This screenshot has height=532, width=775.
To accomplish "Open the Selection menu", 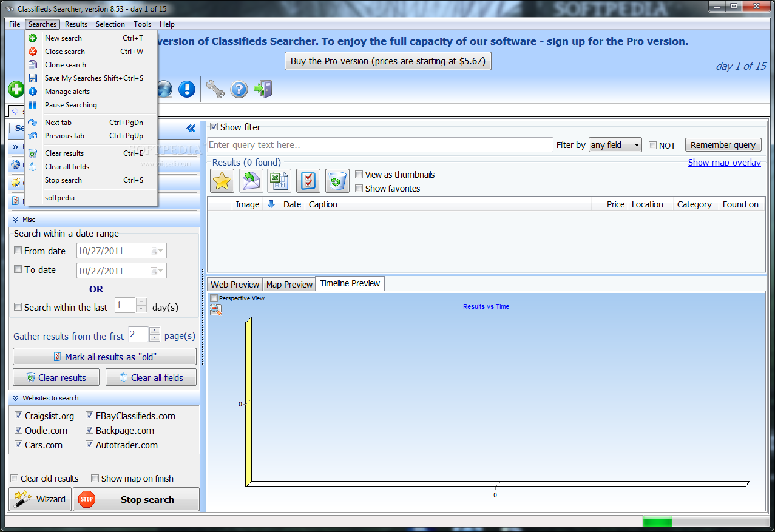I will pos(110,24).
